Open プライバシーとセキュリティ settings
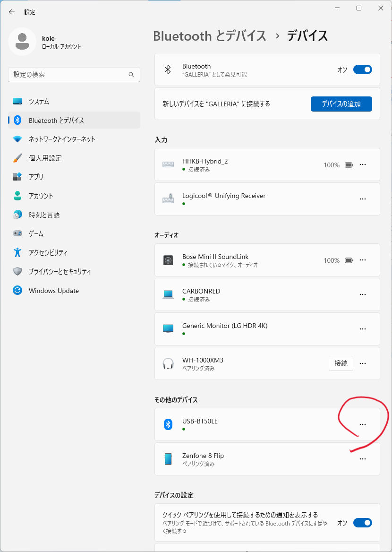 74,271
